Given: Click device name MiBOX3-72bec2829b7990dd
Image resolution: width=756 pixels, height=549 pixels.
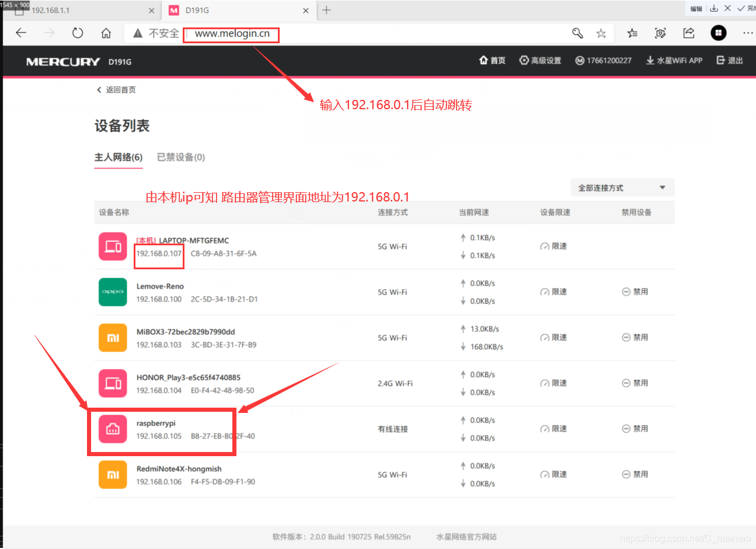Looking at the screenshot, I should click(186, 332).
